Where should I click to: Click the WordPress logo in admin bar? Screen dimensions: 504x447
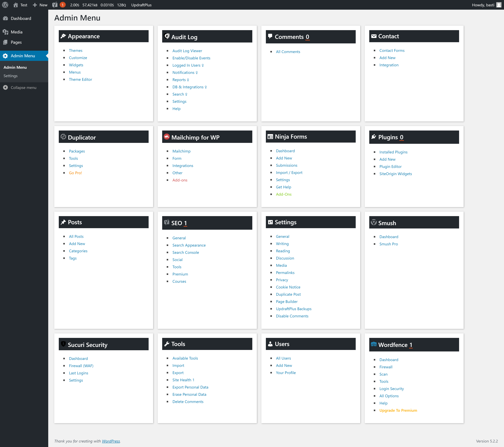pyautogui.click(x=5, y=5)
